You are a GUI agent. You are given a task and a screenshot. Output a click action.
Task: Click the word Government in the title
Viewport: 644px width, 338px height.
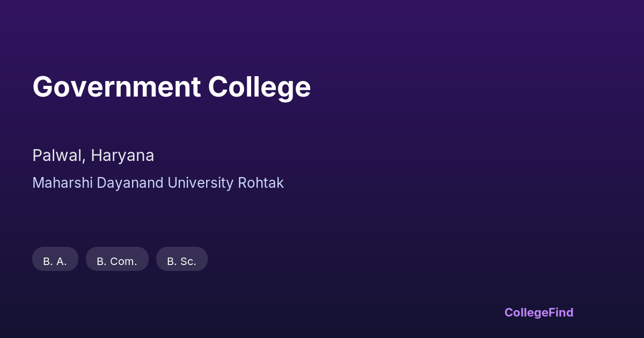pos(116,87)
